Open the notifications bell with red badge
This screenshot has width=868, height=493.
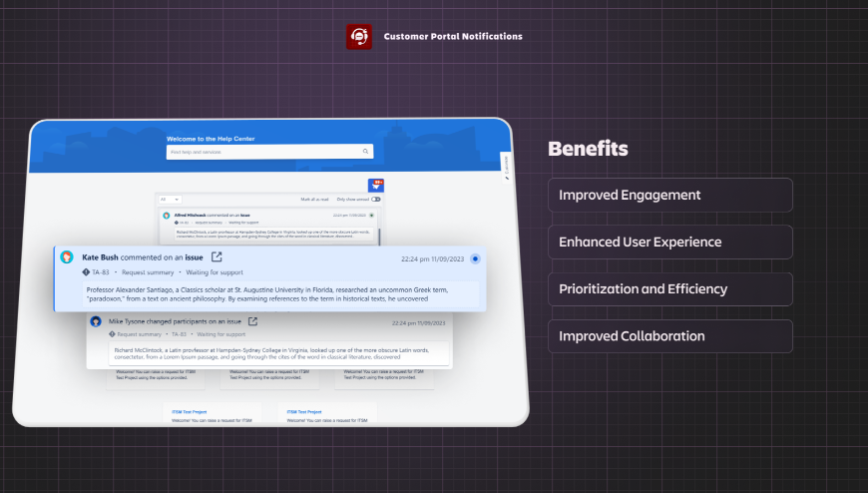[x=376, y=185]
